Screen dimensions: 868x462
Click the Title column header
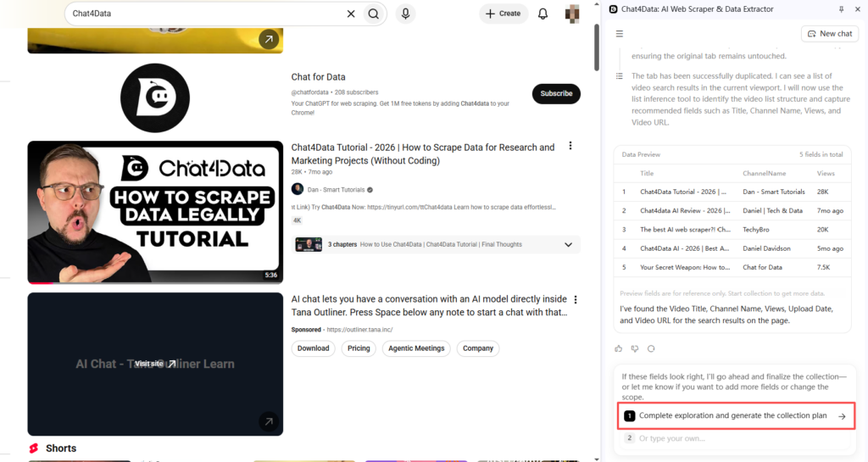pos(647,173)
